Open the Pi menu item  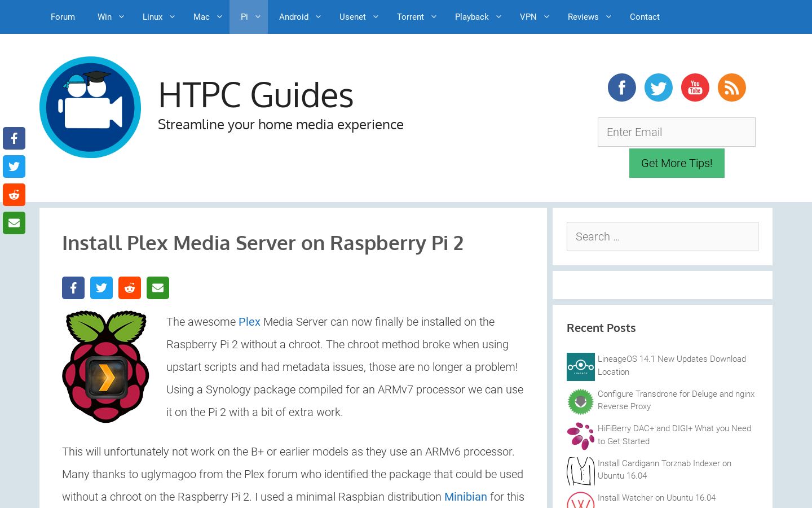[244, 17]
